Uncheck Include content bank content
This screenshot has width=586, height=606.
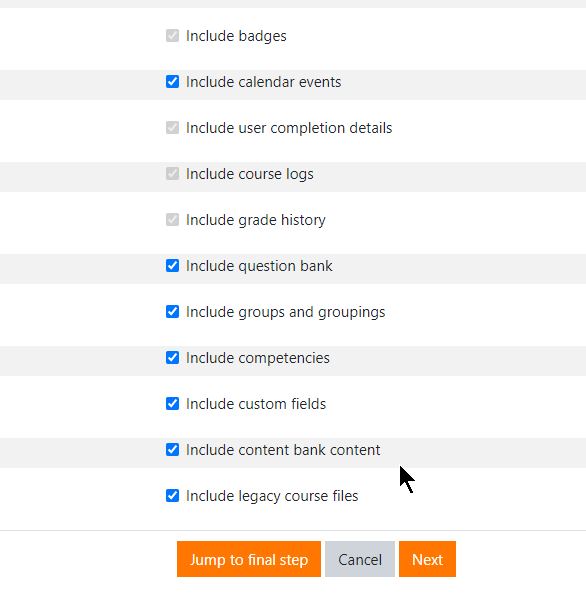click(172, 450)
